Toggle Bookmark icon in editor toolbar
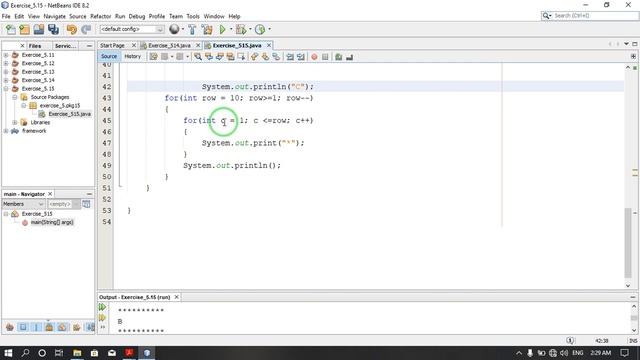The width and height of the screenshot is (640, 360). [276, 57]
